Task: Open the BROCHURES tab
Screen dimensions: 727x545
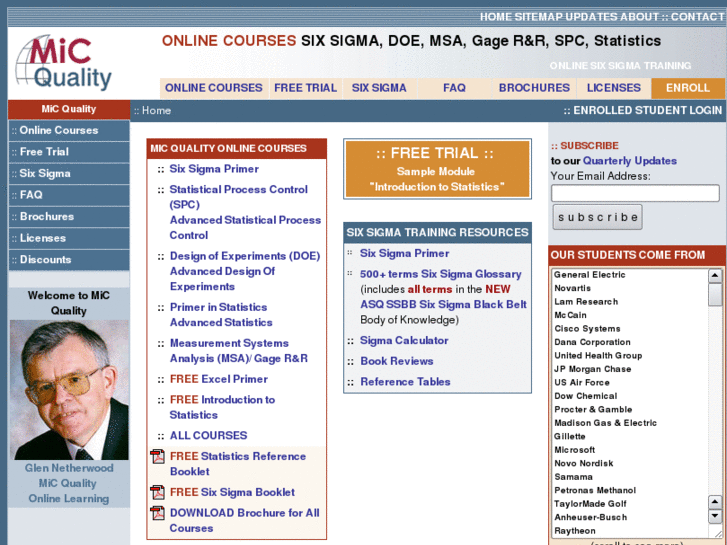Action: tap(534, 88)
